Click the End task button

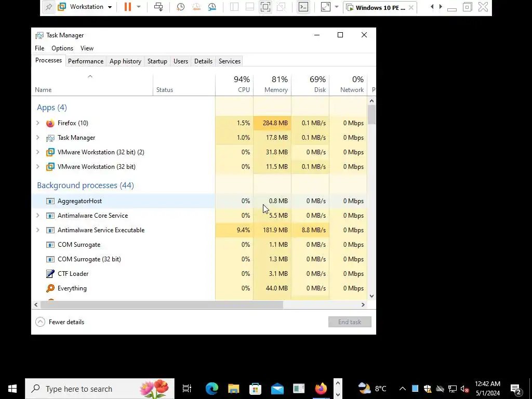point(350,322)
